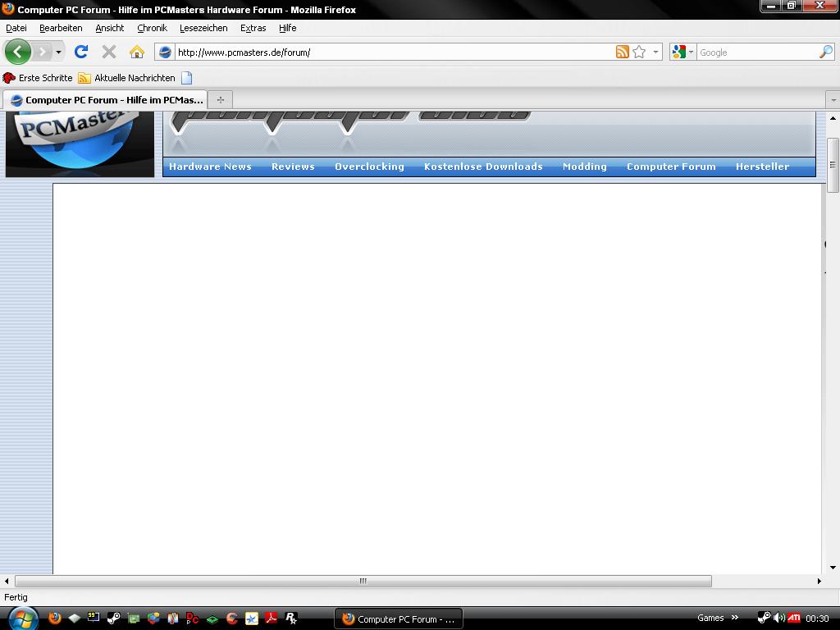The width and height of the screenshot is (840, 630).
Task: Open the Extras menu
Action: click(x=253, y=28)
